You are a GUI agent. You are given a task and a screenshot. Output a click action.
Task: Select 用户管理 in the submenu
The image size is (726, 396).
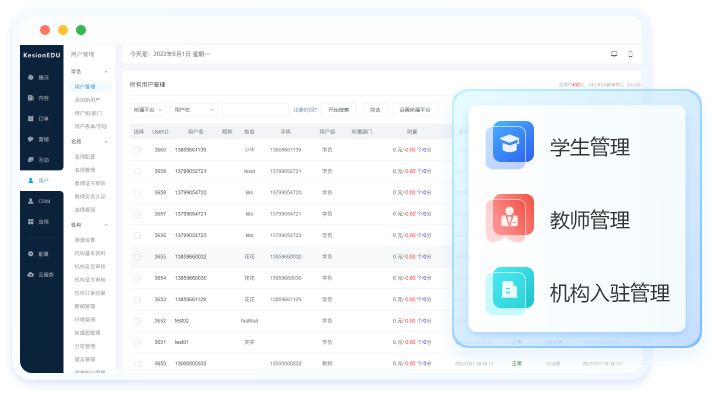click(x=85, y=87)
